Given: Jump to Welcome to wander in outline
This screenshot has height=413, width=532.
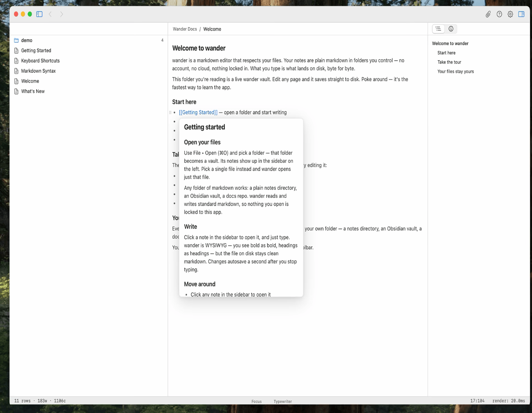Looking at the screenshot, I should (x=450, y=44).
